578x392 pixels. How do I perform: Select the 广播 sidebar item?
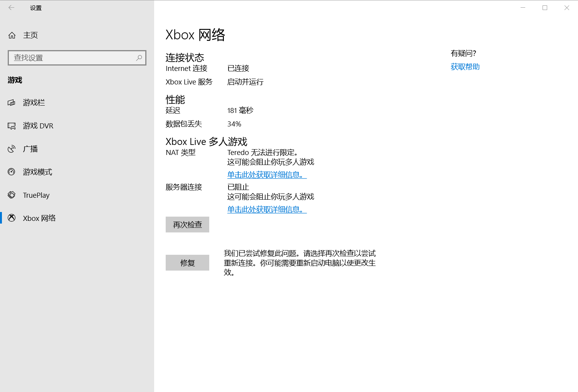(x=77, y=149)
